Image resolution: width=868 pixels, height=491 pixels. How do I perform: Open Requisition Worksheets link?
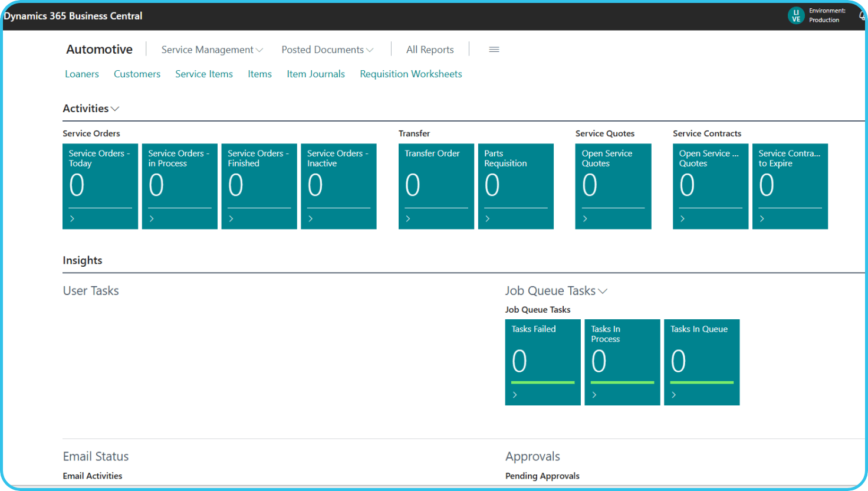click(x=411, y=74)
